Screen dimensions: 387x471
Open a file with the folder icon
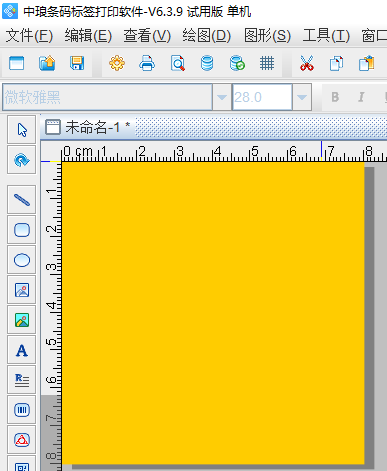tap(47, 63)
